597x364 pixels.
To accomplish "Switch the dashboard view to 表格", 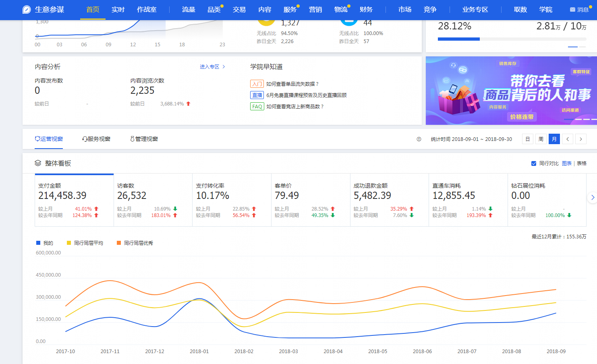I will [x=582, y=163].
